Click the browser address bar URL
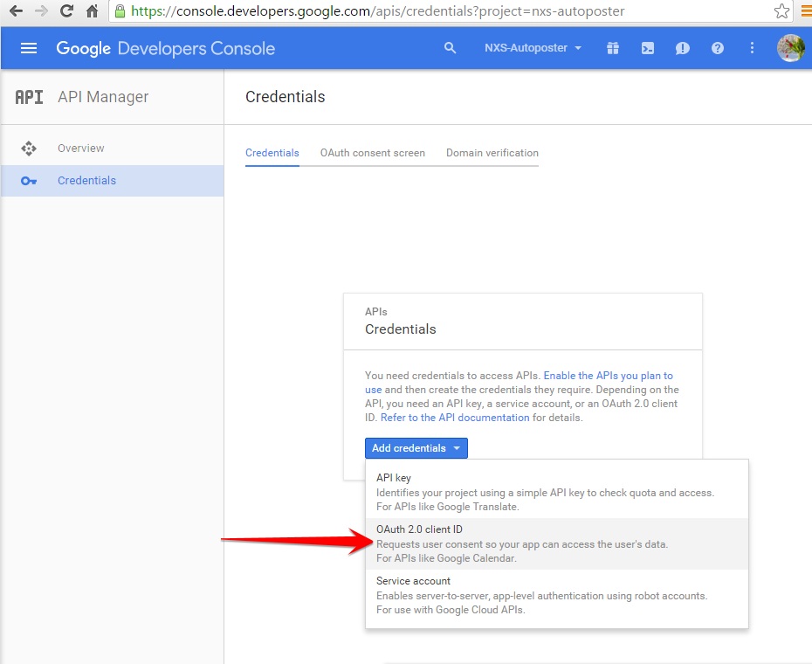This screenshot has width=812, height=664. coord(377,10)
